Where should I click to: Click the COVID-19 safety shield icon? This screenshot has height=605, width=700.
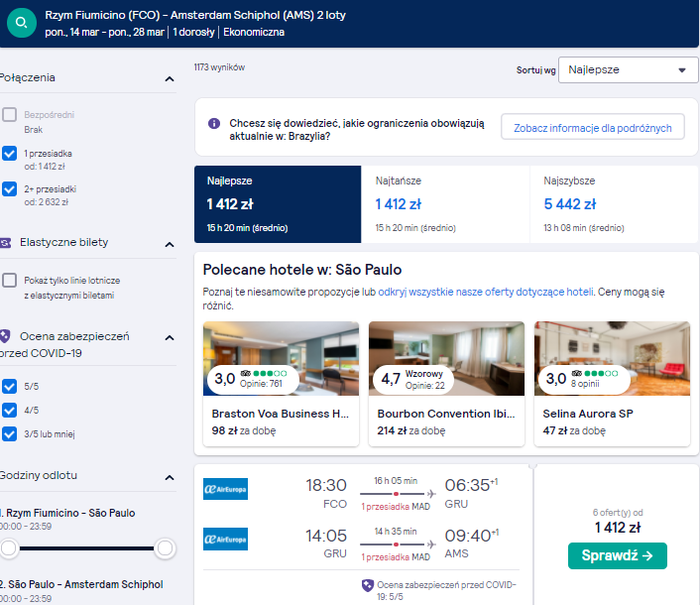tap(5, 336)
